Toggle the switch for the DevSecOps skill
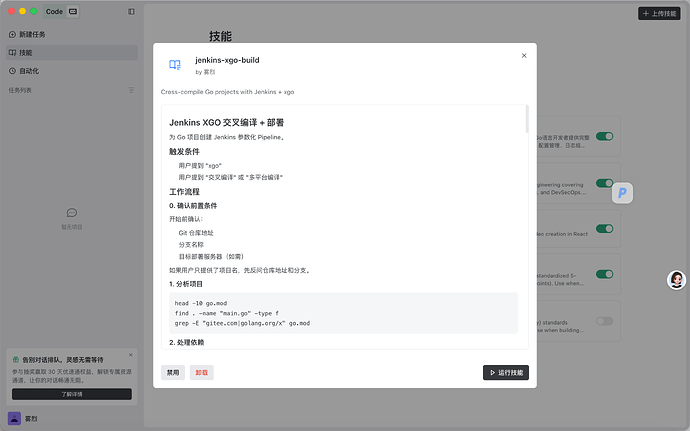 coord(605,183)
